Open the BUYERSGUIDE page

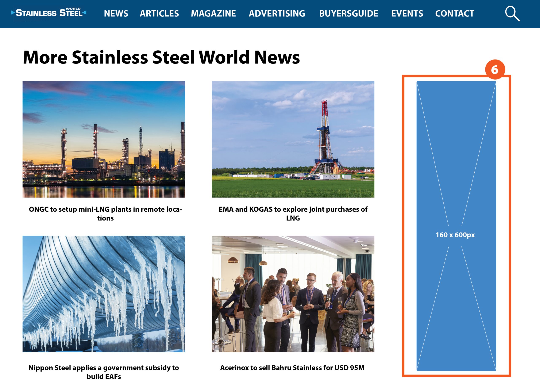pyautogui.click(x=348, y=14)
